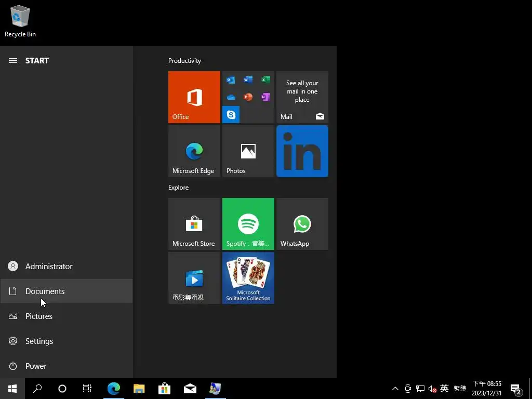Open File Explorer from the taskbar
The height and width of the screenshot is (399, 532).
coord(139,389)
